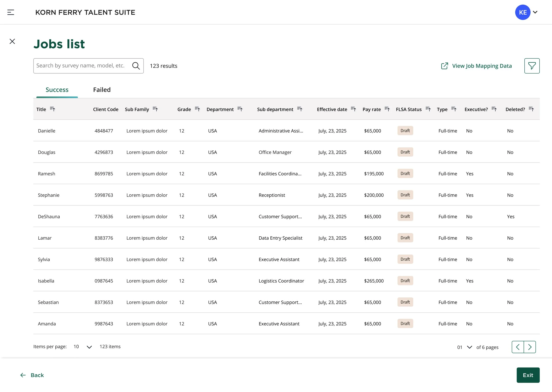Close the Jobs list with X
The image size is (552, 392).
click(x=12, y=41)
